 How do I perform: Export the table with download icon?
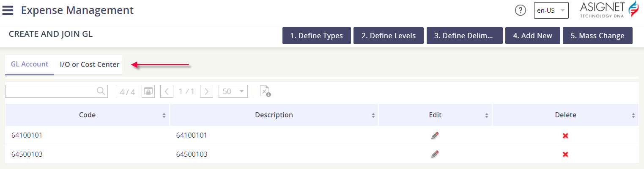[265, 91]
